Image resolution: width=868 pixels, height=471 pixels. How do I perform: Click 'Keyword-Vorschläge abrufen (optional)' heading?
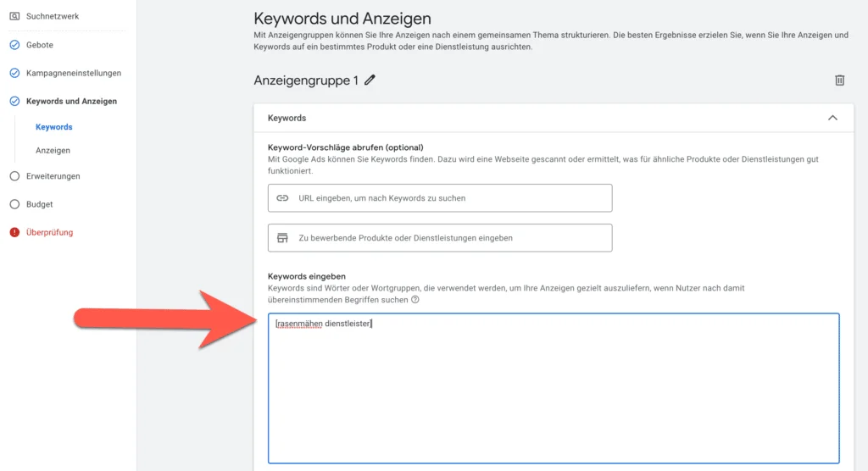(346, 147)
